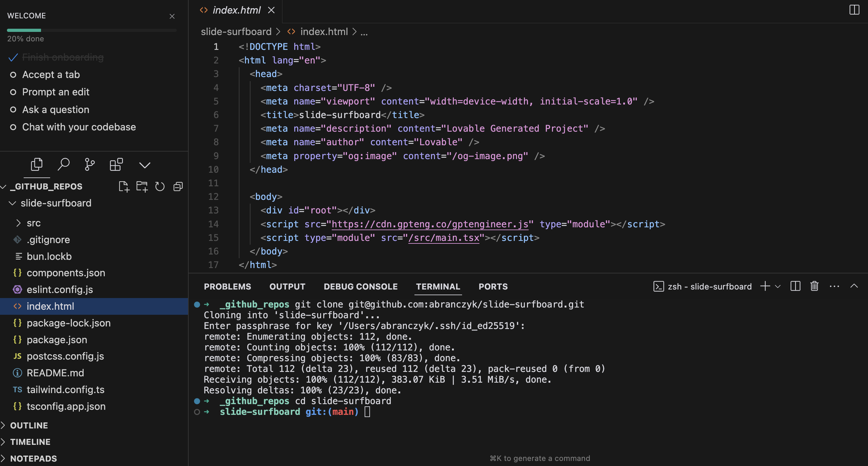Image resolution: width=868 pixels, height=466 pixels.
Task: Switch to the DEBUG CONSOLE tab
Action: (x=361, y=286)
